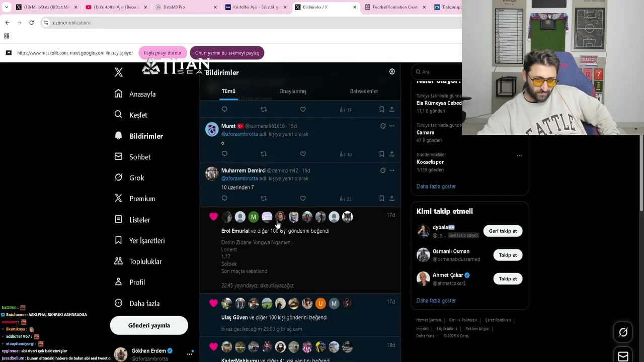Screen dimensions: 644x362
Task: Open the floating messages envelope
Action: (x=623, y=356)
